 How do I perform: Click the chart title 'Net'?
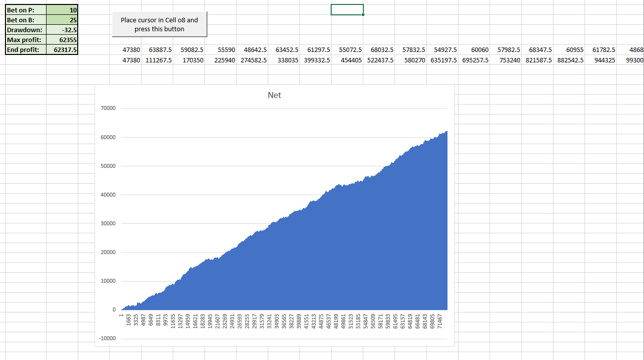click(274, 95)
